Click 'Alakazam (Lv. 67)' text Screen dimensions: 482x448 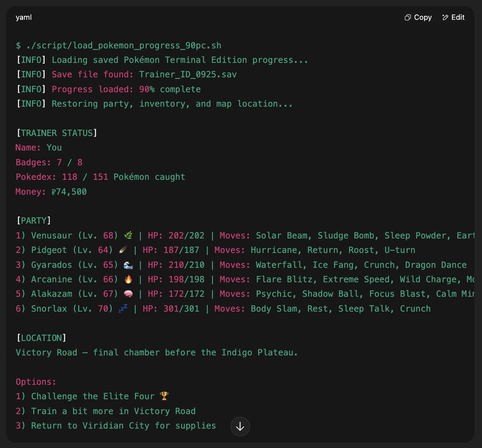tap(75, 294)
